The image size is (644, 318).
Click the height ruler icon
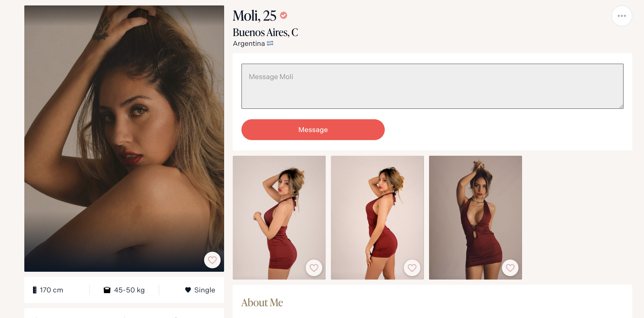pos(35,290)
